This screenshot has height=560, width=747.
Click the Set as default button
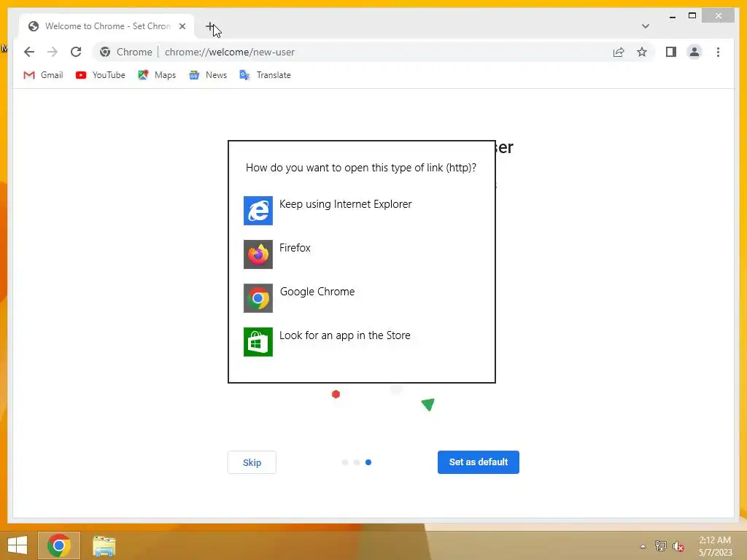pos(479,462)
